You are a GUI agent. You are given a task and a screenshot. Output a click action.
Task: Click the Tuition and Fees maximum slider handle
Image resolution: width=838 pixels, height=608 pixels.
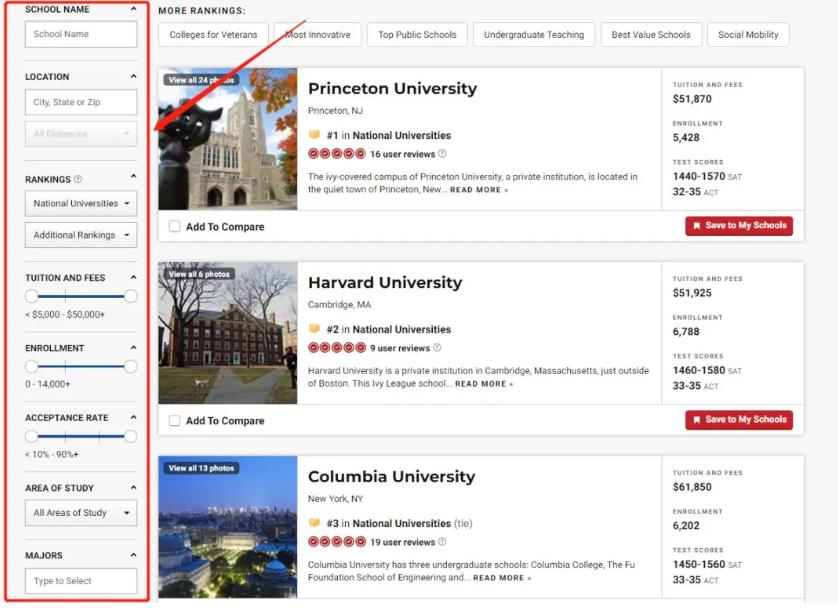click(130, 296)
